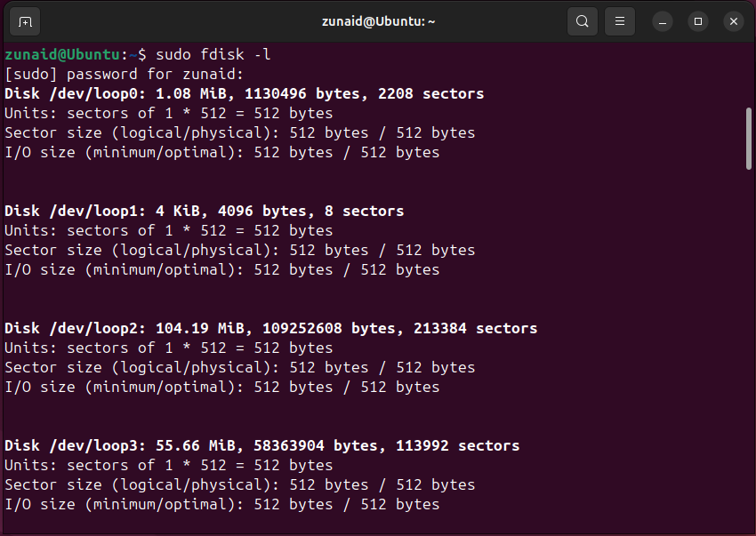Open the terminal search icon
This screenshot has width=756, height=536.
click(x=582, y=21)
